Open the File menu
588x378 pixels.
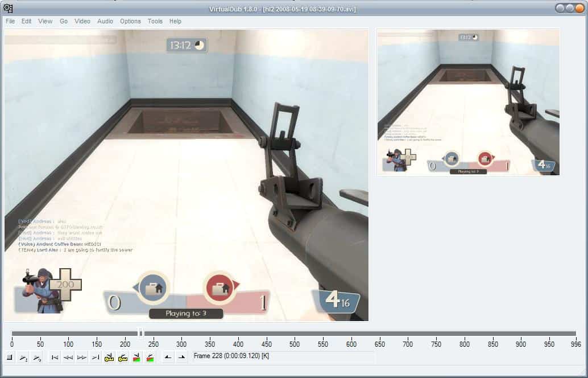pos(10,22)
